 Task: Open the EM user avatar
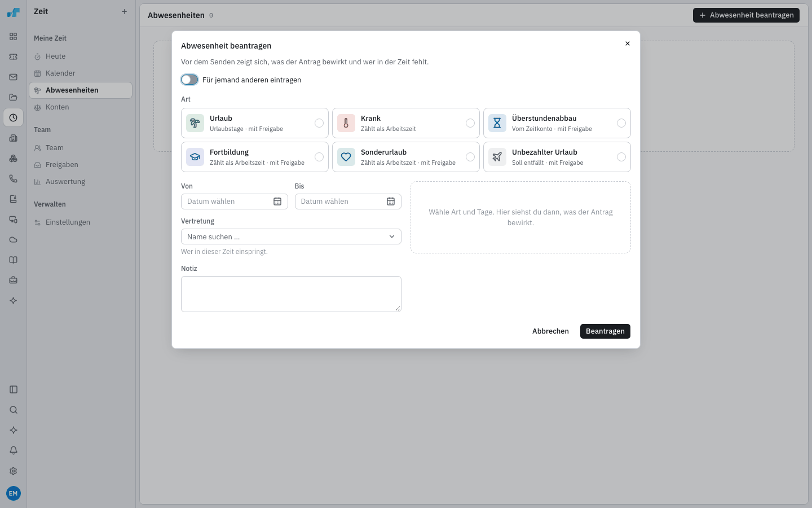tap(14, 493)
